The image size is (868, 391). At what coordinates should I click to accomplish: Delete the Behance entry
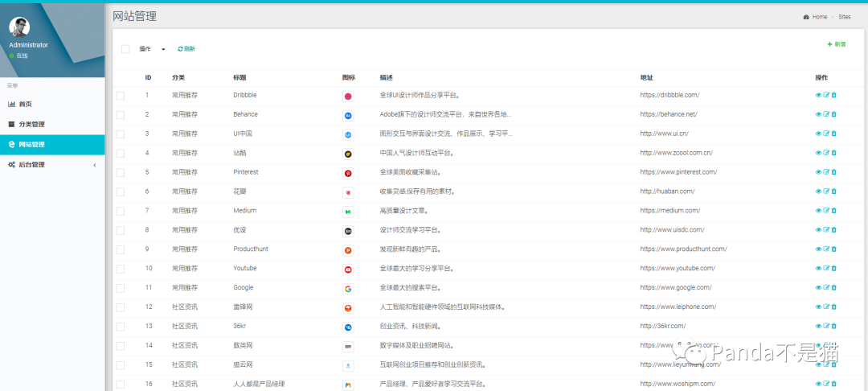point(833,114)
